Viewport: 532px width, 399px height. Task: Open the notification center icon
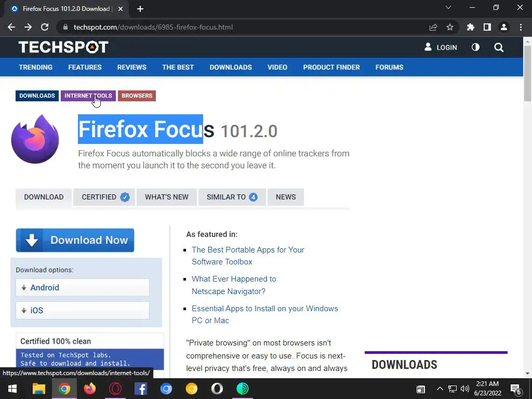(516, 389)
